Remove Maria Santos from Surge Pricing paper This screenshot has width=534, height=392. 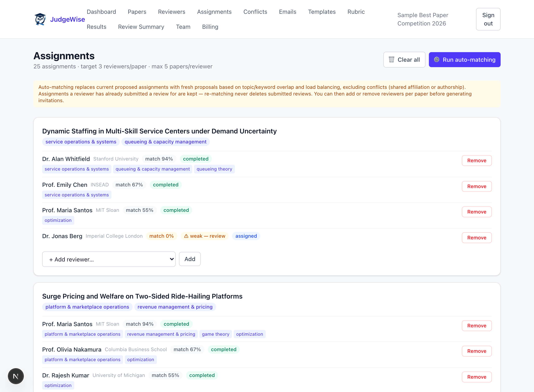click(x=477, y=326)
